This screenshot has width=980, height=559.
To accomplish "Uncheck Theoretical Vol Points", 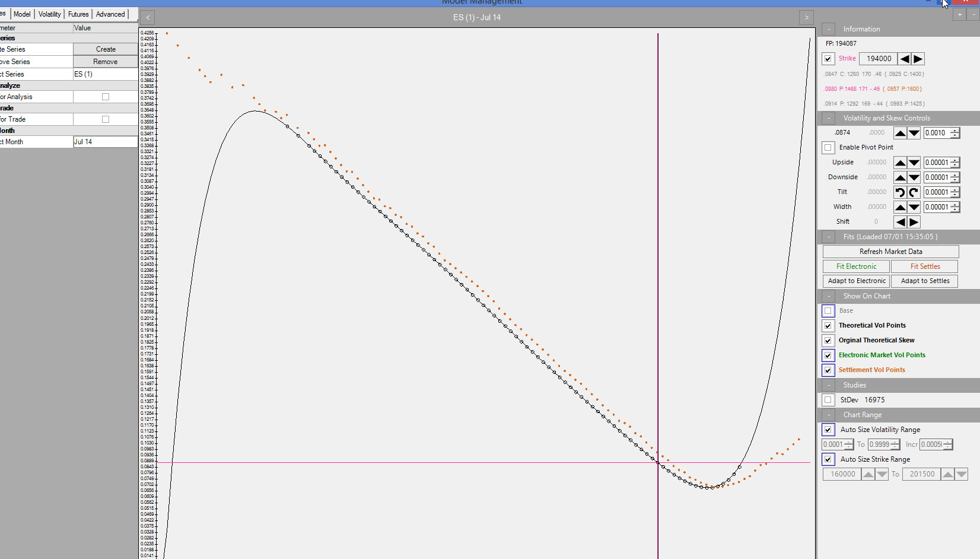I will coord(828,326).
